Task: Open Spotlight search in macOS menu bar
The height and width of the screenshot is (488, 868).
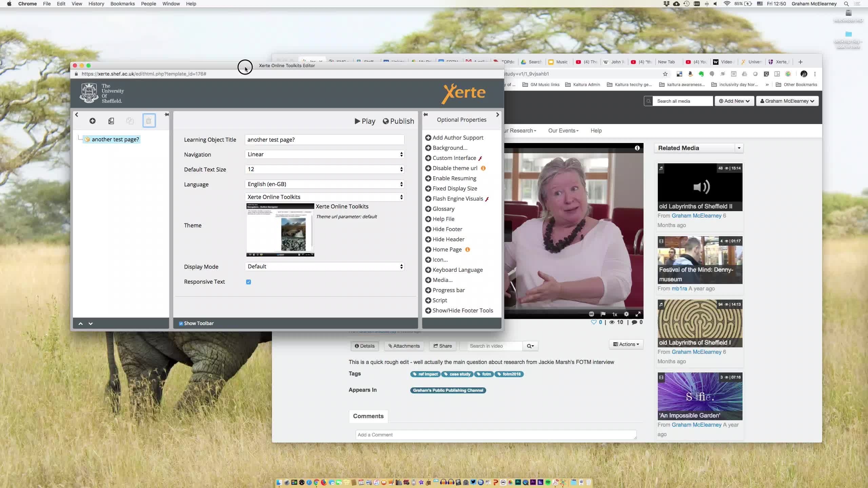Action: (846, 4)
